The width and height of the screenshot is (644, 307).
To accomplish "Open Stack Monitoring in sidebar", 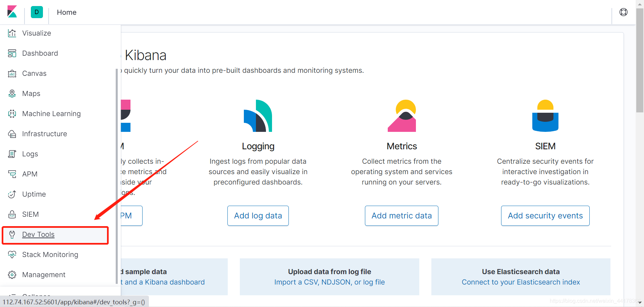I will tap(50, 255).
